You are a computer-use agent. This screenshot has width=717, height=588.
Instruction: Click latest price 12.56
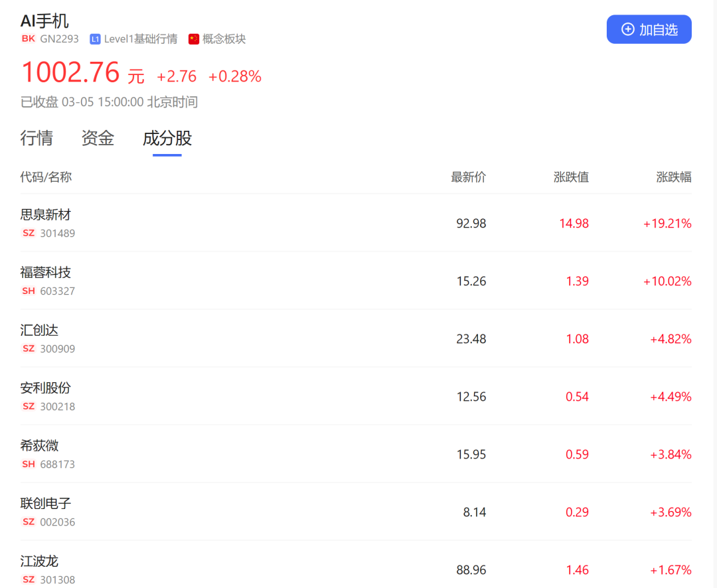click(471, 396)
